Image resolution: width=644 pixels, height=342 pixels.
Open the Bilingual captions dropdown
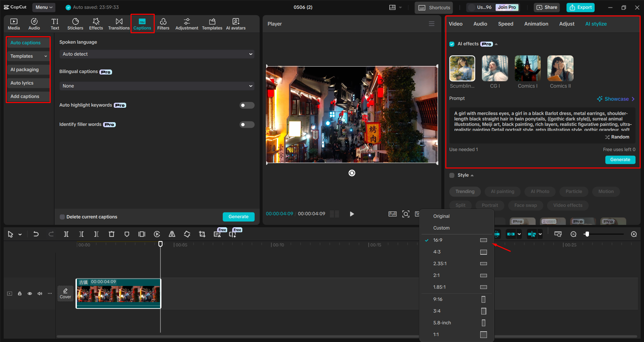click(x=156, y=86)
